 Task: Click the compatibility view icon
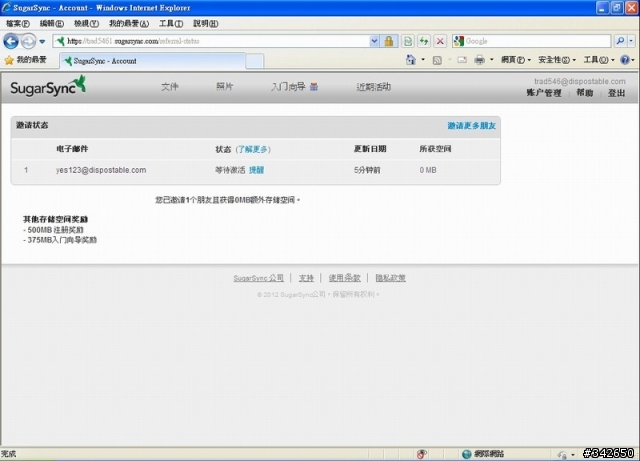tap(407, 41)
